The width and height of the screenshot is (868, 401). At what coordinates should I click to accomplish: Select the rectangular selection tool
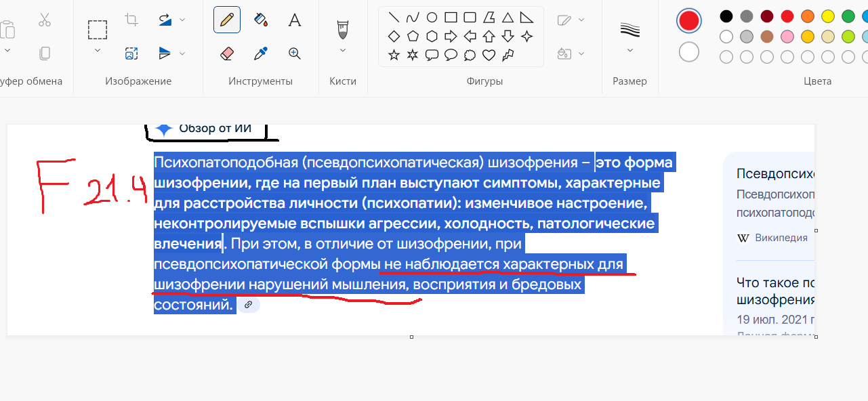[98, 30]
